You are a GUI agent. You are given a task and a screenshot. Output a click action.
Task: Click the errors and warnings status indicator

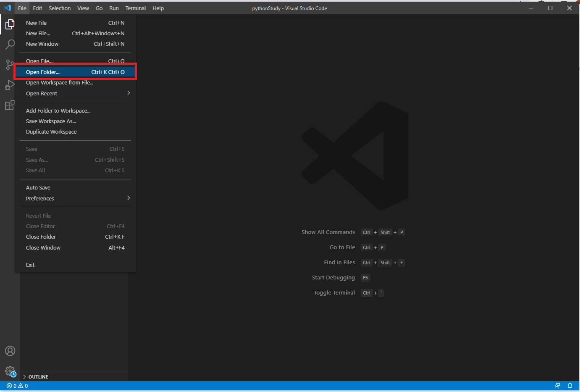(17, 386)
